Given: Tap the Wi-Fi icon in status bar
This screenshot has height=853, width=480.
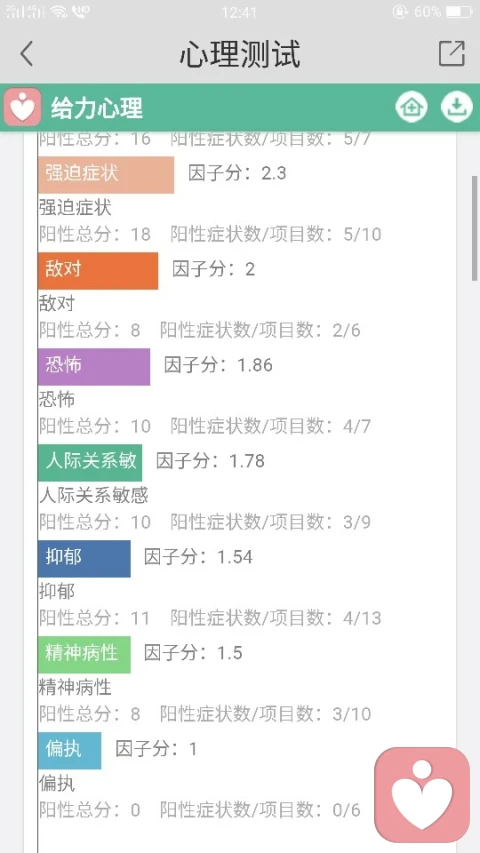Looking at the screenshot, I should 58,11.
